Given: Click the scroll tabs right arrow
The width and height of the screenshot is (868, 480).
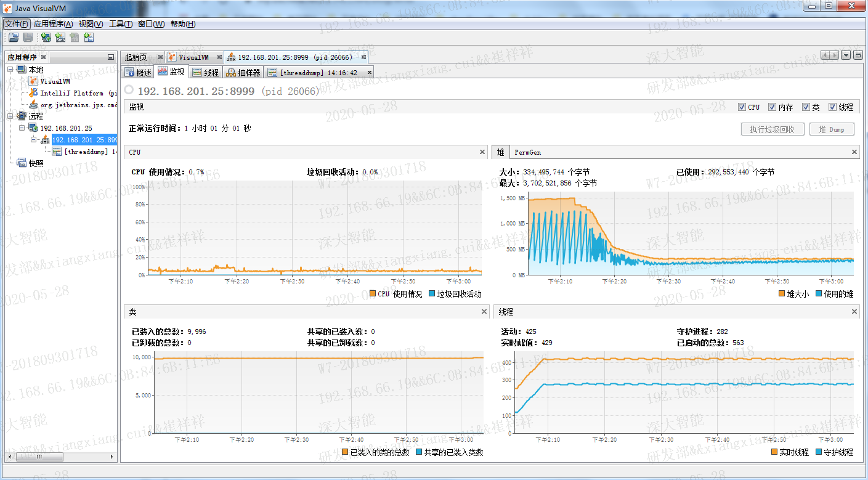Looking at the screenshot, I should click(x=835, y=55).
